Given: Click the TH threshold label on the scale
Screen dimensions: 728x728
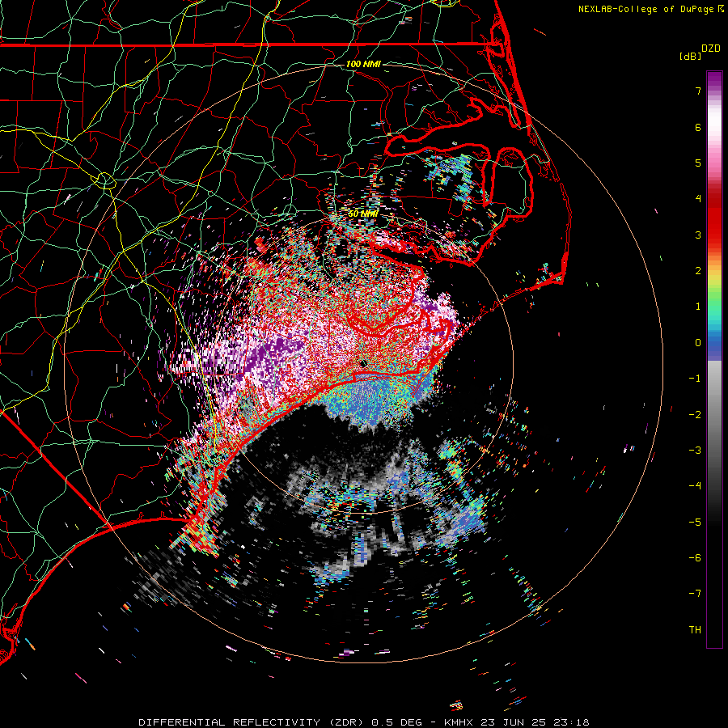Looking at the screenshot, I should (695, 630).
